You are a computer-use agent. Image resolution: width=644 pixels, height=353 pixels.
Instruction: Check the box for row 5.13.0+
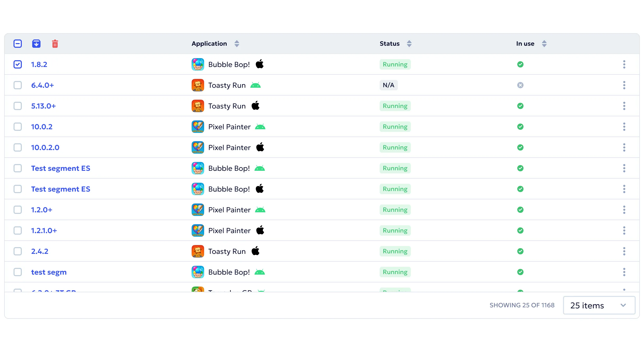(18, 106)
